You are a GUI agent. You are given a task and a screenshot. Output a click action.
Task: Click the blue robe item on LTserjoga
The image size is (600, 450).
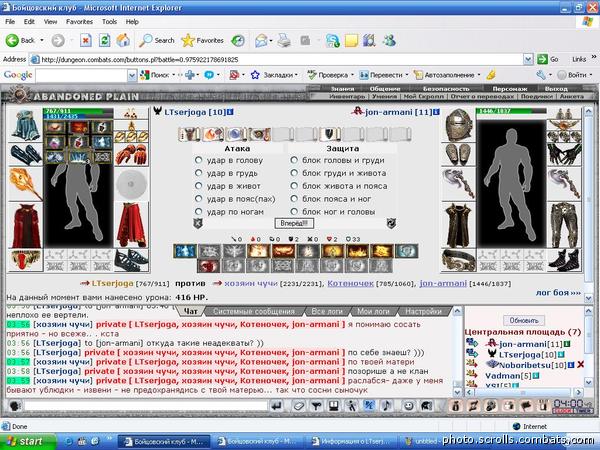point(25,125)
